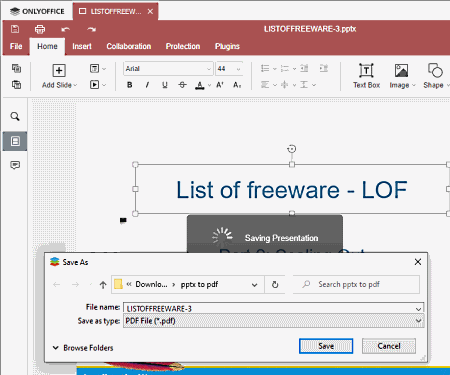Click the Shape insert icon
The width and height of the screenshot is (450, 375).
pos(435,70)
